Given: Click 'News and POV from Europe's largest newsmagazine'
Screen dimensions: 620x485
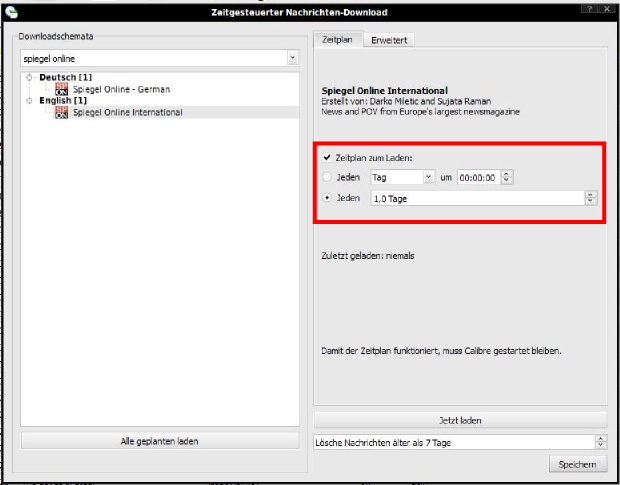Looking at the screenshot, I should point(420,112).
